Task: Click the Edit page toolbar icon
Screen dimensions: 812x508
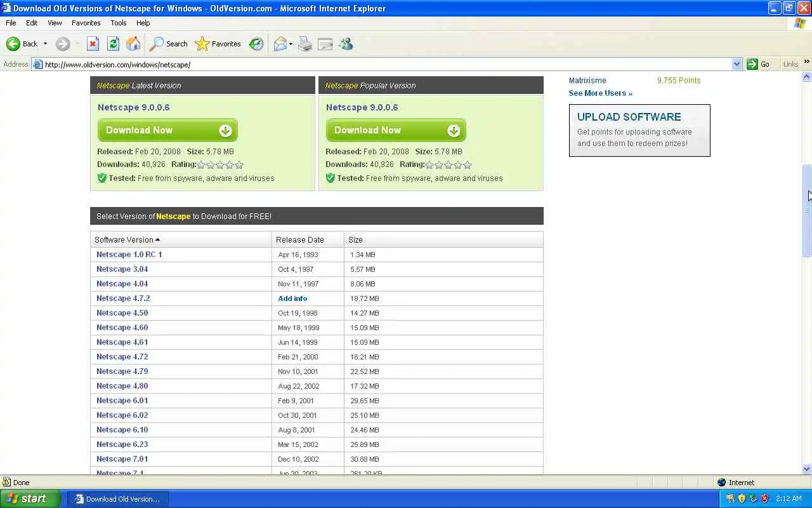Action: 325,44
